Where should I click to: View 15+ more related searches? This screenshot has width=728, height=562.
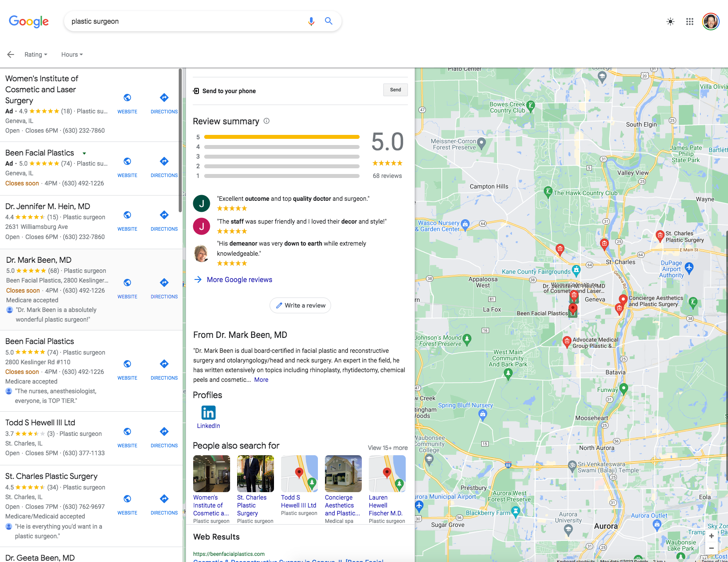click(388, 448)
